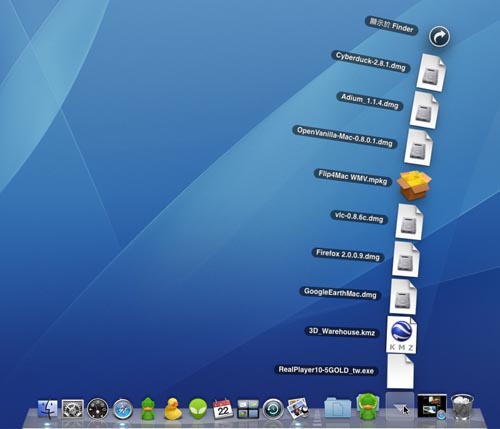Screen dimensions: 500x429
Task: Open Firefox 2.0.0.9.dmg disk image icon
Action: point(406,259)
